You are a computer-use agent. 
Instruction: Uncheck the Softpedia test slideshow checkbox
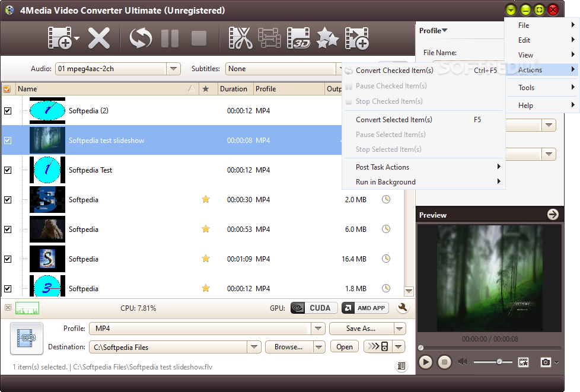8,141
